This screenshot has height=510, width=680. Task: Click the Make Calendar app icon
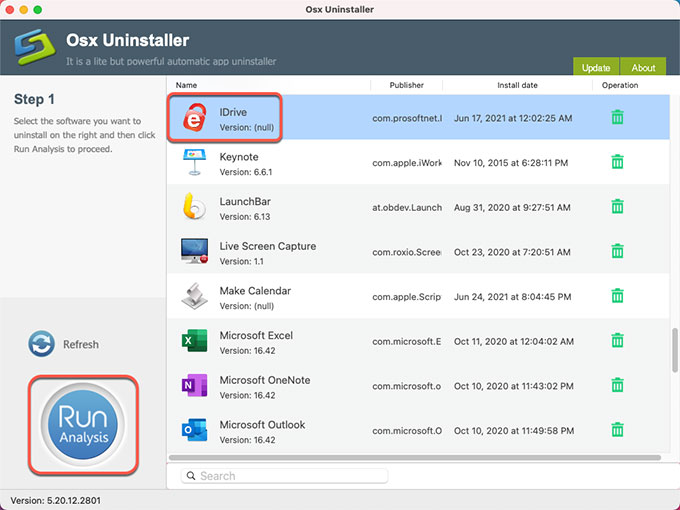[194, 296]
